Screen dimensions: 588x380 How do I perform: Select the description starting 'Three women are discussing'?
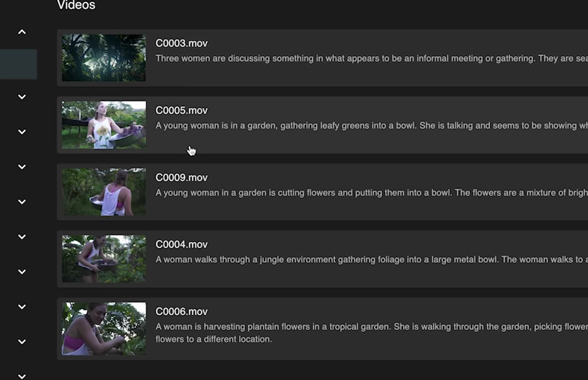pos(372,58)
